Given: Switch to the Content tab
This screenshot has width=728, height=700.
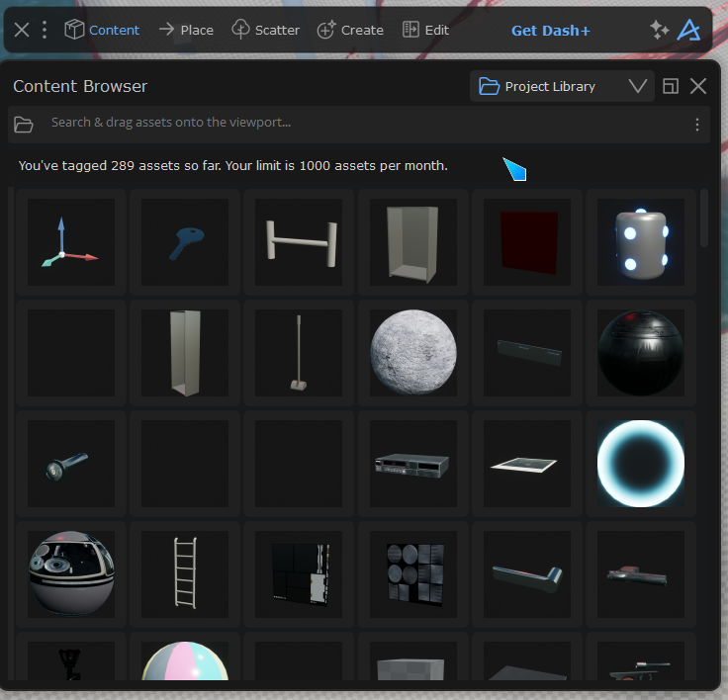Looking at the screenshot, I should tap(102, 31).
